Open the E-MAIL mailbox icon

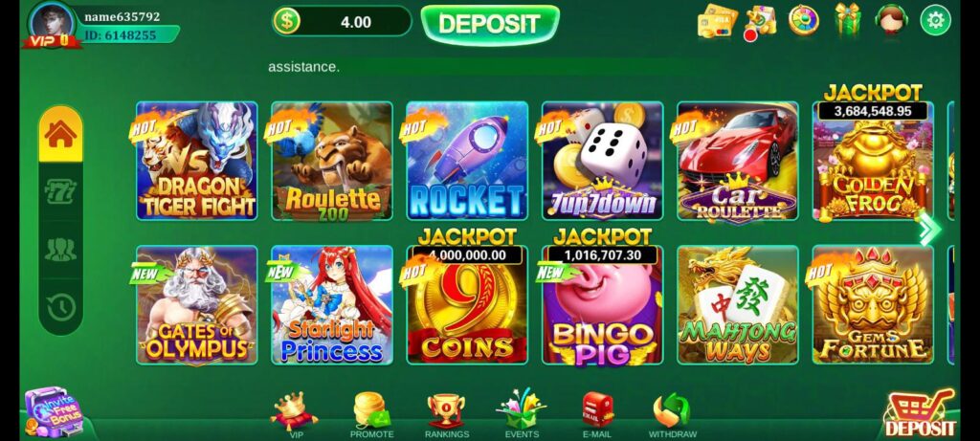[x=597, y=415]
